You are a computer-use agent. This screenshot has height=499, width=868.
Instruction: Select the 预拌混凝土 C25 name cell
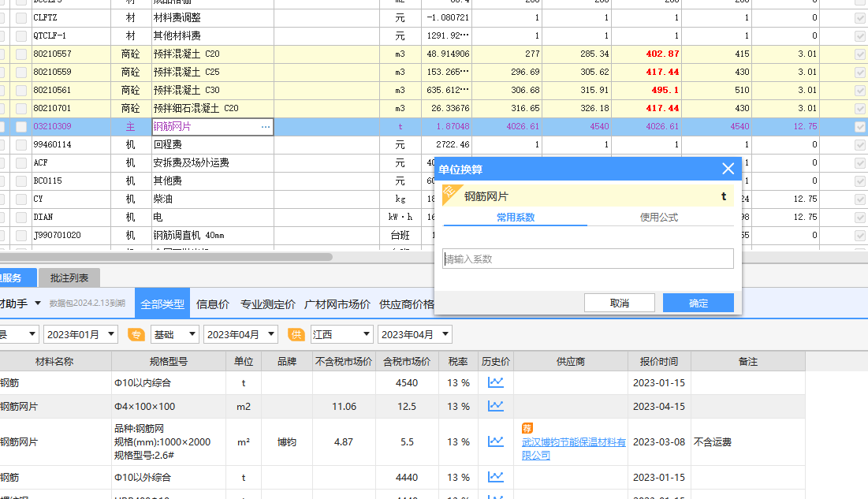pos(213,72)
